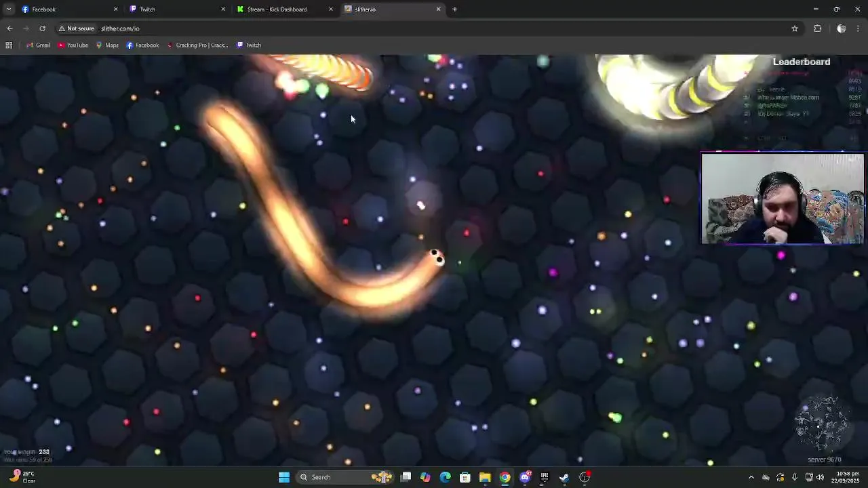Open the tab search dropdown arrow
The height and width of the screenshot is (488, 868).
(x=9, y=9)
